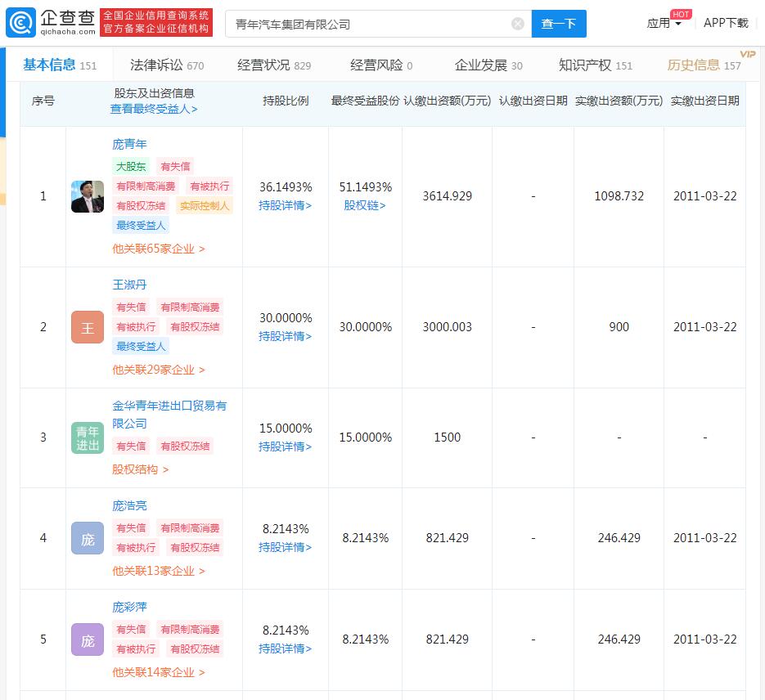The width and height of the screenshot is (765, 700).
Task: Click the 大股东 tag on 庞青年
Action: (131, 167)
